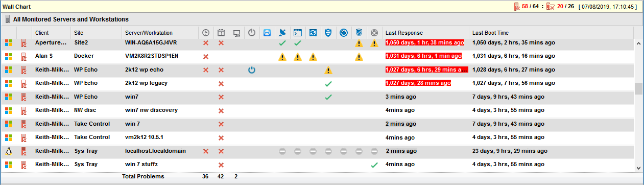Click the daily safety check calendar column icon

pos(221,33)
